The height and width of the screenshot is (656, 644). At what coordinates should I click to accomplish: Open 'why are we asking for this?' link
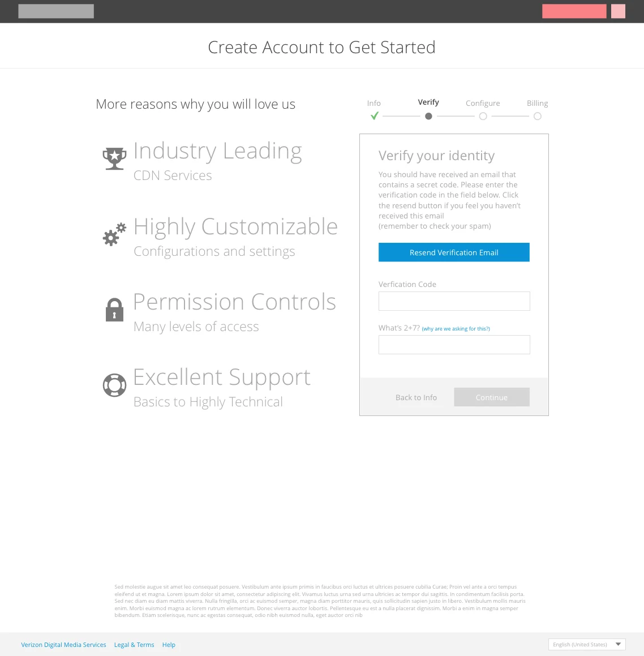pos(456,329)
